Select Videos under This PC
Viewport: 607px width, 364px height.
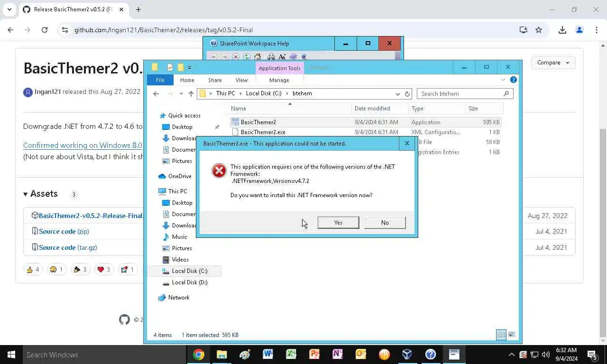click(180, 260)
